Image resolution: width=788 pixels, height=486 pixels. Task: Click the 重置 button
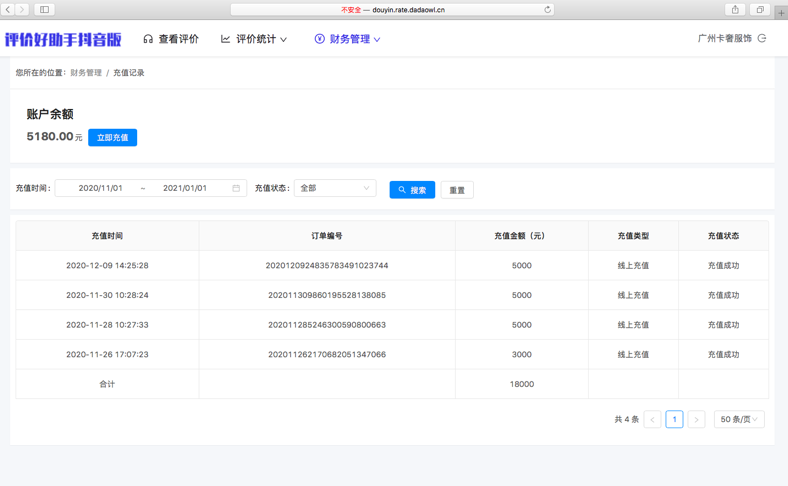tap(457, 190)
